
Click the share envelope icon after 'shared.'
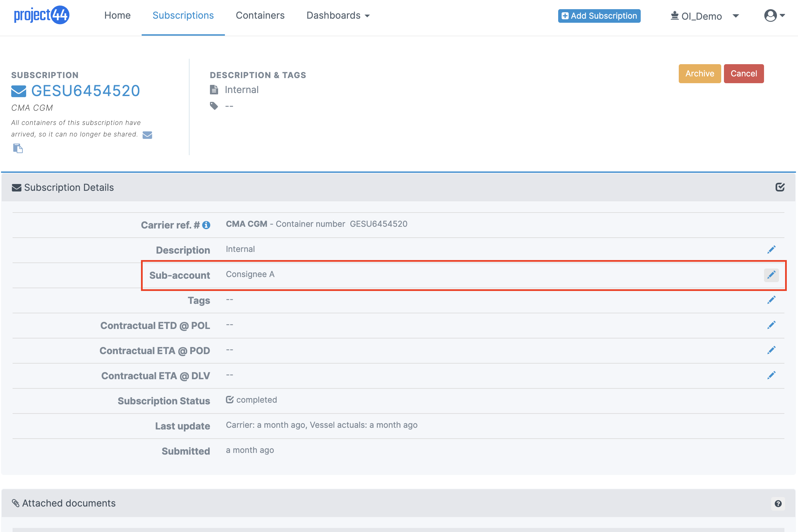coord(147,135)
